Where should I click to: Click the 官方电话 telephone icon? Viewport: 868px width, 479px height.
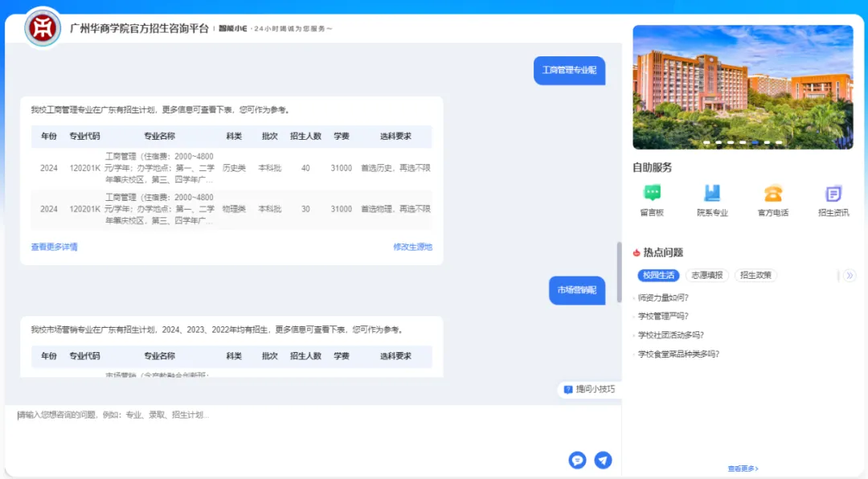point(773,194)
